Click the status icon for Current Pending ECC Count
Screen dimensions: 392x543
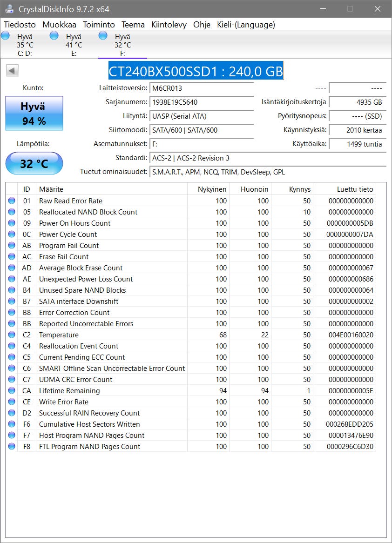[12, 357]
